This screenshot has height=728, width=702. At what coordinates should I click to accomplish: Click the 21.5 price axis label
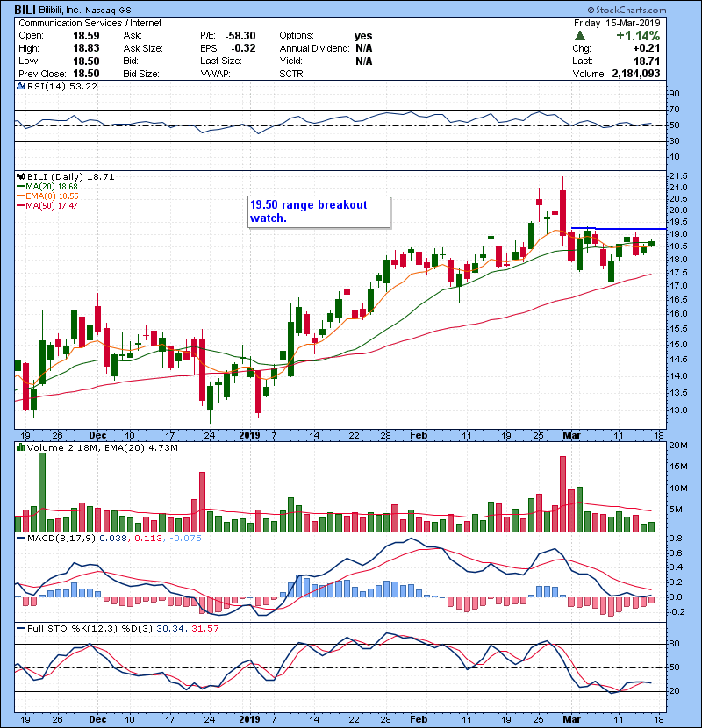click(x=677, y=176)
